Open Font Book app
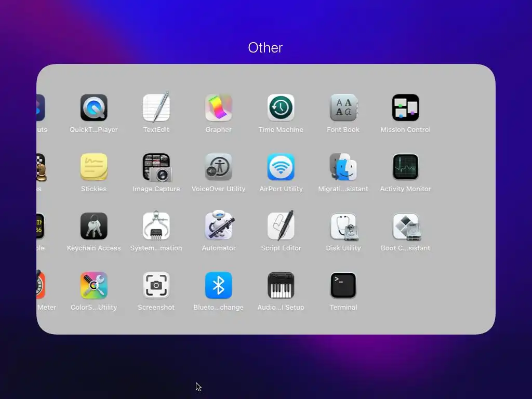The image size is (532, 399). coord(343,108)
